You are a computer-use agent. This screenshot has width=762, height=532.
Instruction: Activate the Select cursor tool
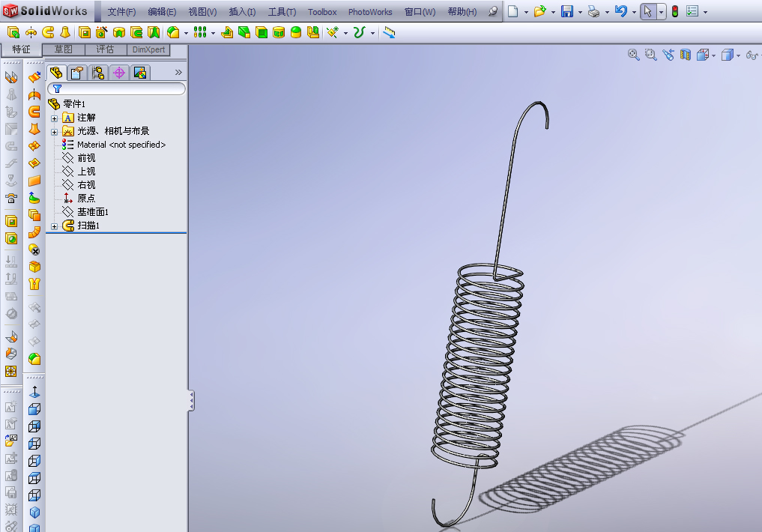(x=648, y=11)
